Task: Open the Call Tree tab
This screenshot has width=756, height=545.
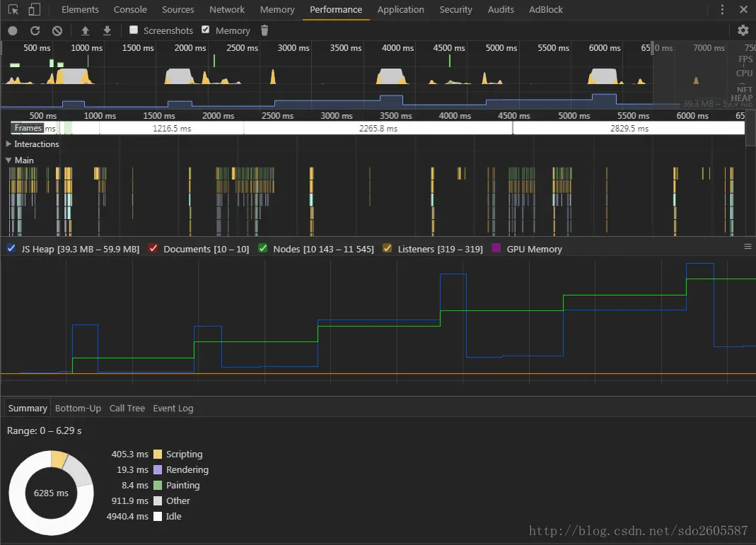Action: 127,408
